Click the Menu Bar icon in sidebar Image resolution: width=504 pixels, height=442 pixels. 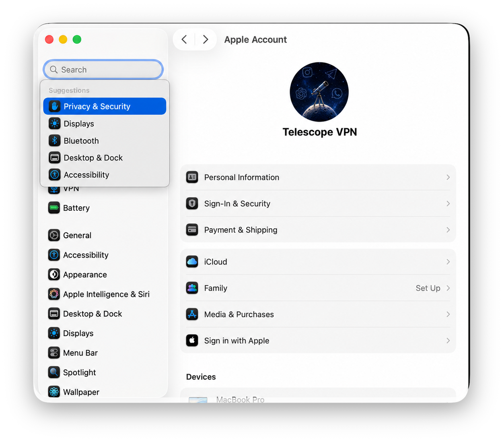pyautogui.click(x=54, y=353)
